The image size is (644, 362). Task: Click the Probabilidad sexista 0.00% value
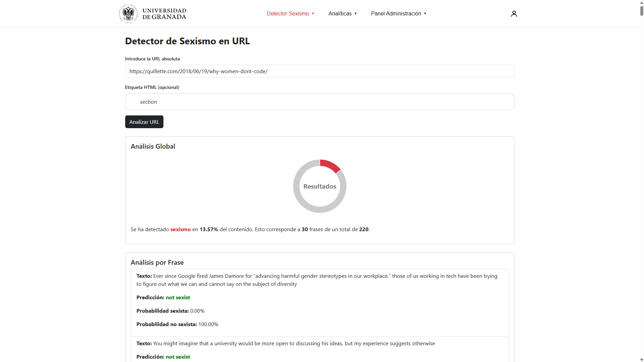tap(197, 311)
